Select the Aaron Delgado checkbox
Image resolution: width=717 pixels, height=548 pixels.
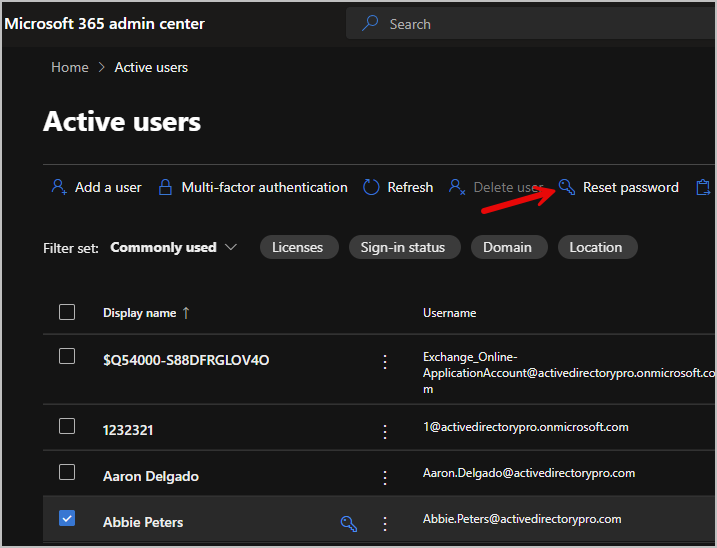(x=67, y=472)
